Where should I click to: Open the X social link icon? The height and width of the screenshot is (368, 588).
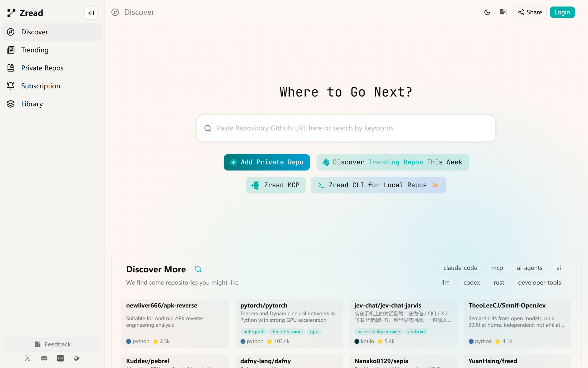pyautogui.click(x=28, y=358)
